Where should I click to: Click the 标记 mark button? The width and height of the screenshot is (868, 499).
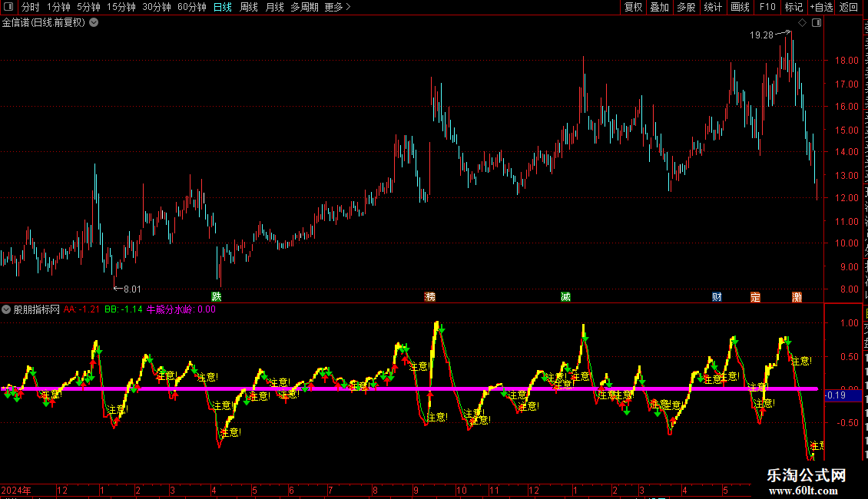pyautogui.click(x=793, y=7)
